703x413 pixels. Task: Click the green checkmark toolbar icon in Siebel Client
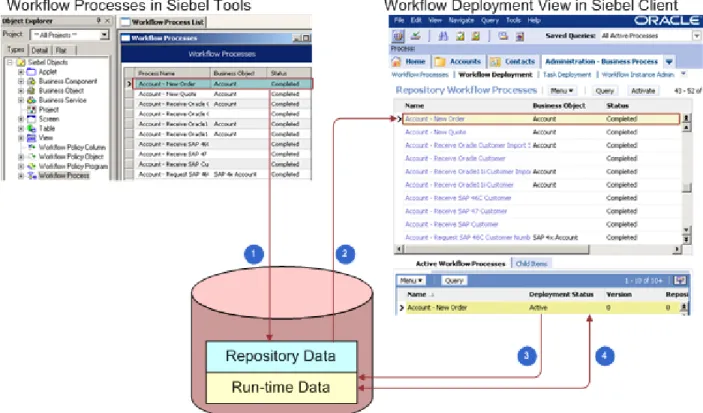pos(416,36)
